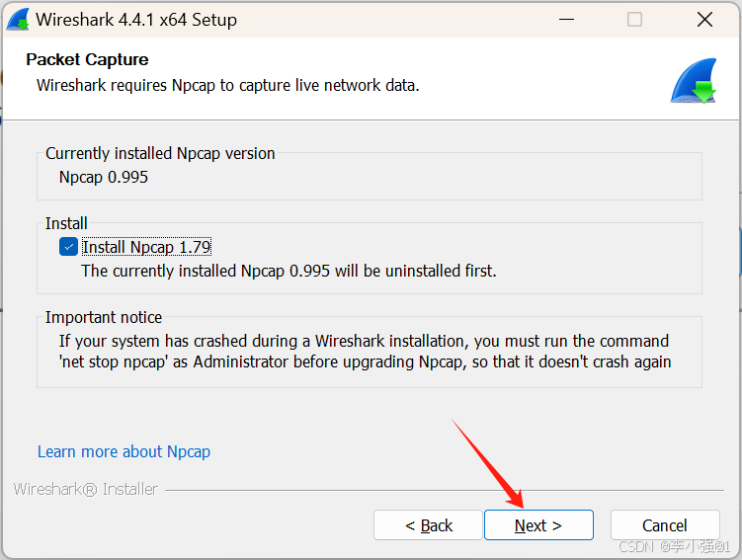Close the Wireshark Setup window
The height and width of the screenshot is (560, 742).
pyautogui.click(x=704, y=20)
